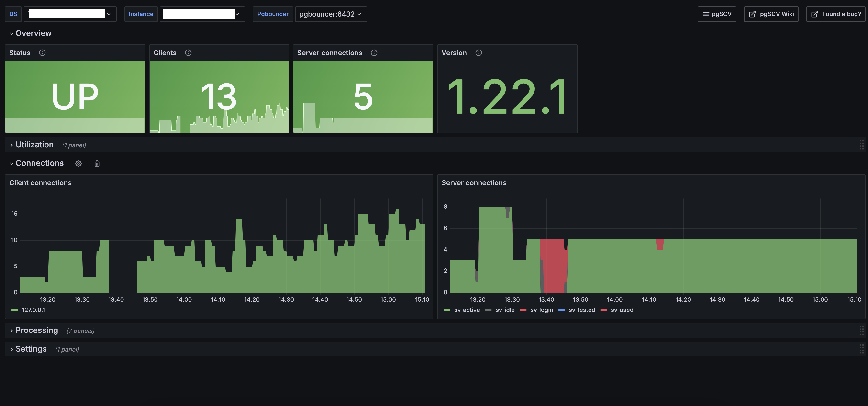
Task: Expand the Utilization row
Action: pyautogui.click(x=34, y=145)
